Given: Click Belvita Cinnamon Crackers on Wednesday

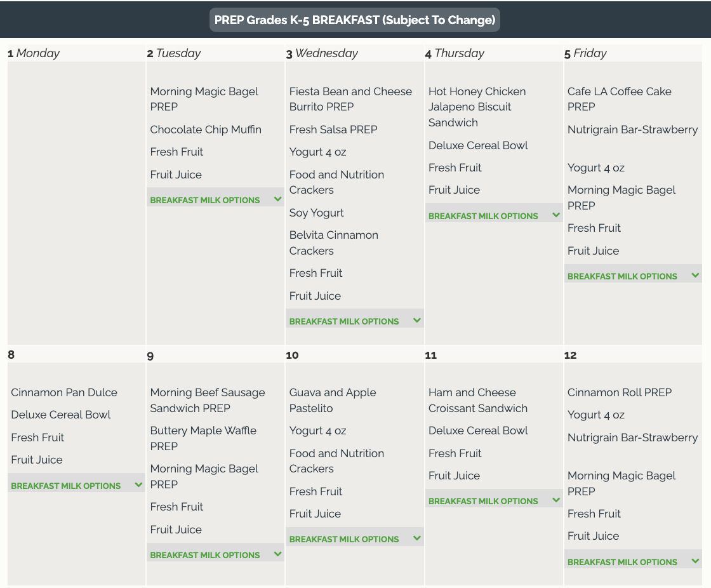Looking at the screenshot, I should [334, 243].
